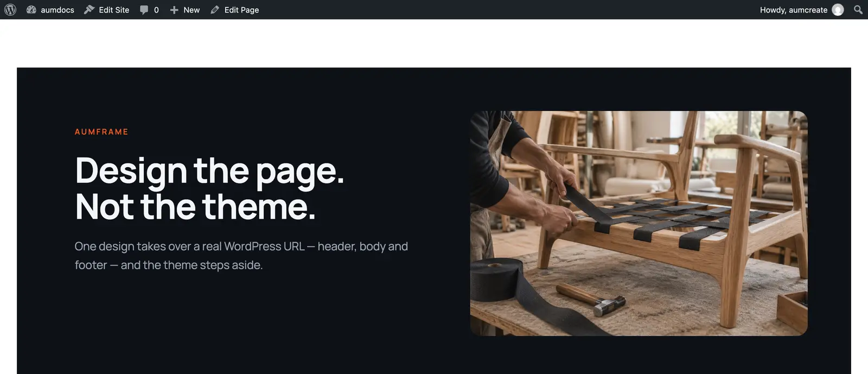This screenshot has width=868, height=374.
Task: Open the Howdy, aumcreate account menu
Action: click(794, 10)
